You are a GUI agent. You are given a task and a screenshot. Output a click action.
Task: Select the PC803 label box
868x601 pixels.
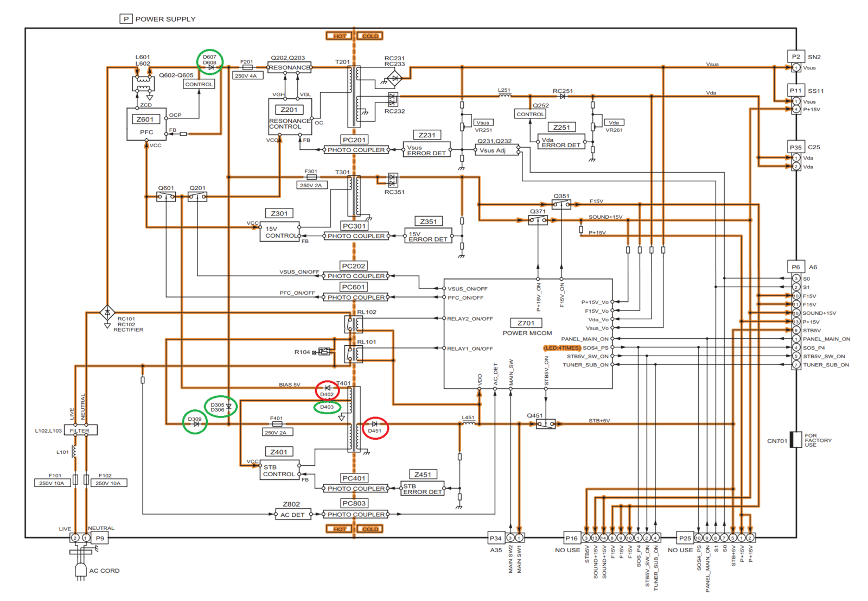[x=354, y=503]
